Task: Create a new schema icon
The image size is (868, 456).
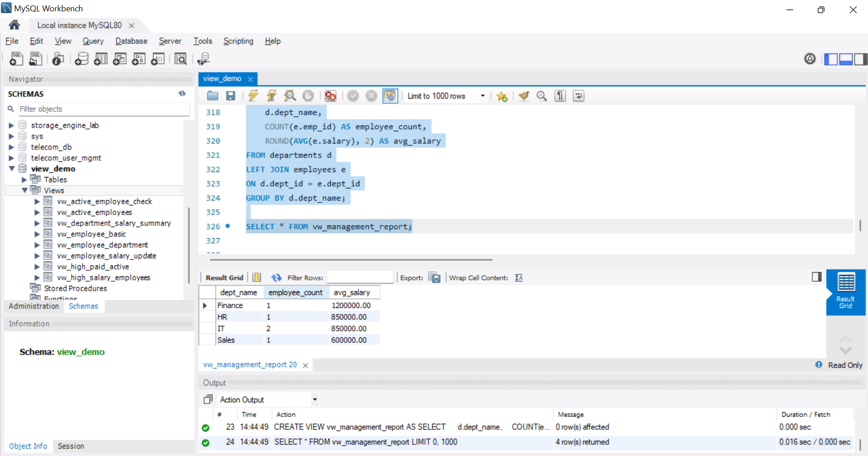Action: click(82, 59)
